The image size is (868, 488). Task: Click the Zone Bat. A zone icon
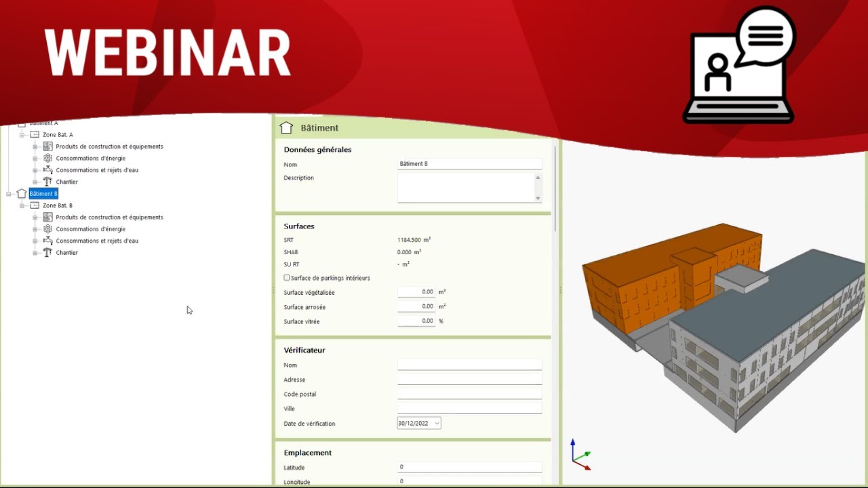pyautogui.click(x=35, y=135)
